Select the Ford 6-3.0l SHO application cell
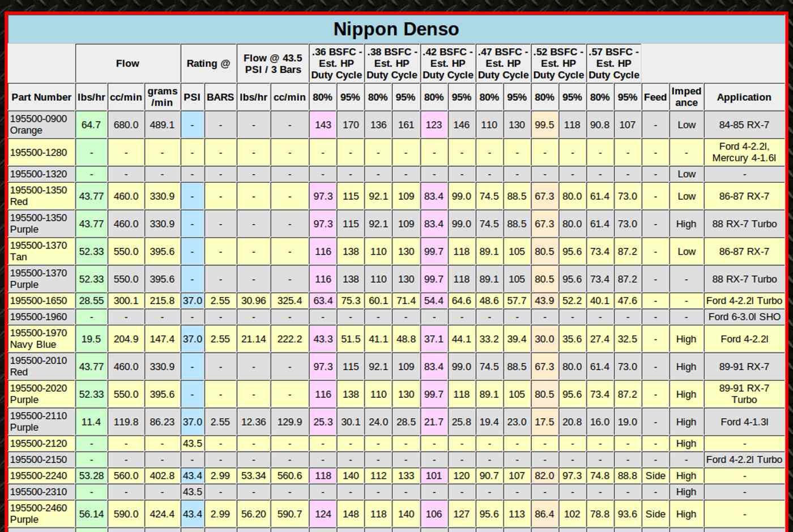The height and width of the screenshot is (532, 793). pyautogui.click(x=744, y=317)
